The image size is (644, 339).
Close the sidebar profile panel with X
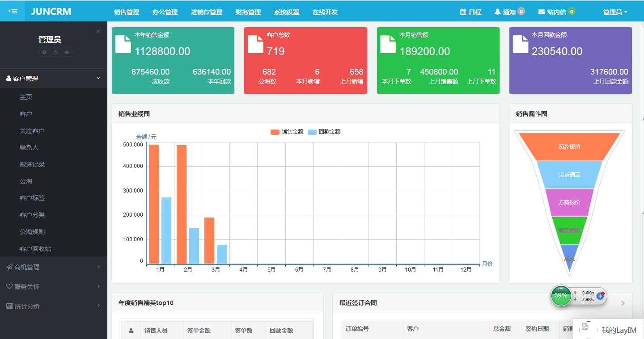coord(98,31)
